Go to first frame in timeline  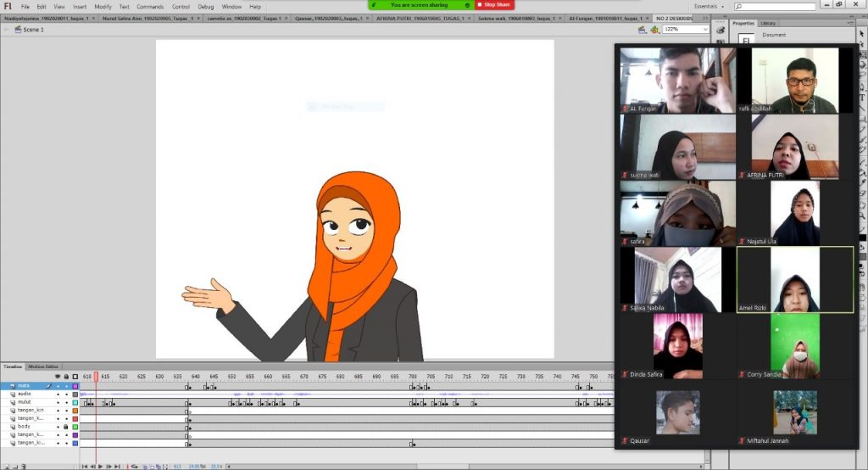pos(85,466)
